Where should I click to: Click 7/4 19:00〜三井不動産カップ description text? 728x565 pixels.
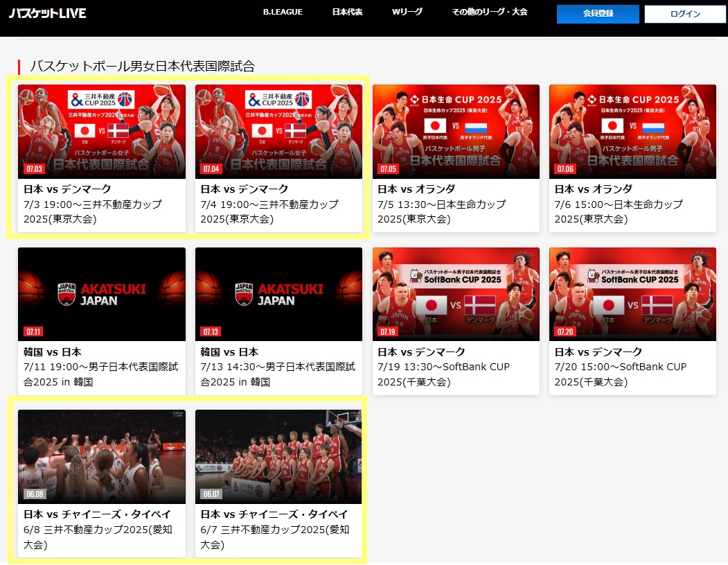[x=269, y=211]
